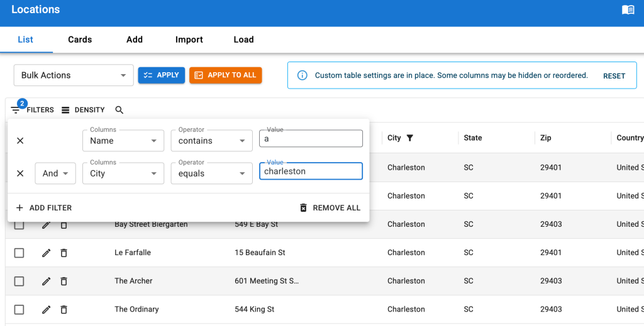Switch to the Cards tab
Screen dimensions: 644x326
coord(80,40)
